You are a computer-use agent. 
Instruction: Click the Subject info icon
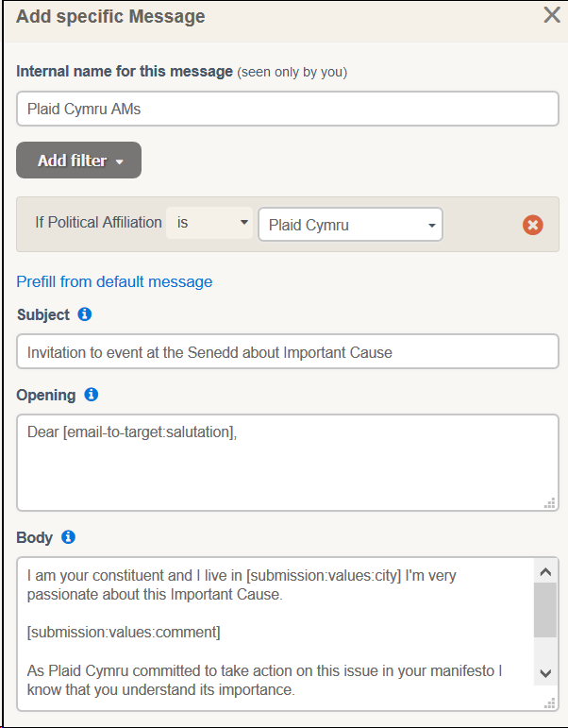click(x=85, y=314)
